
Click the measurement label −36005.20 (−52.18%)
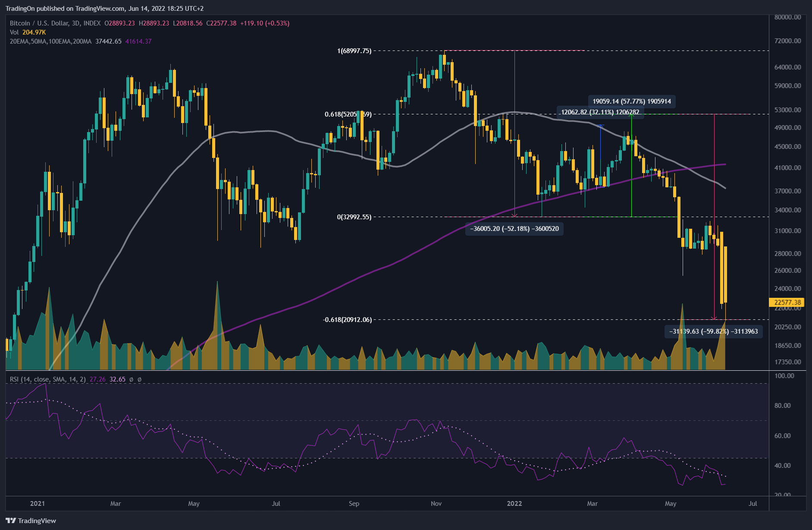514,229
